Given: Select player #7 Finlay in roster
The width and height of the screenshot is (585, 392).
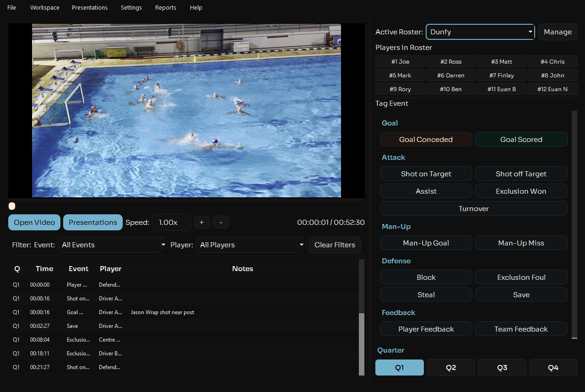Looking at the screenshot, I should click(x=502, y=75).
